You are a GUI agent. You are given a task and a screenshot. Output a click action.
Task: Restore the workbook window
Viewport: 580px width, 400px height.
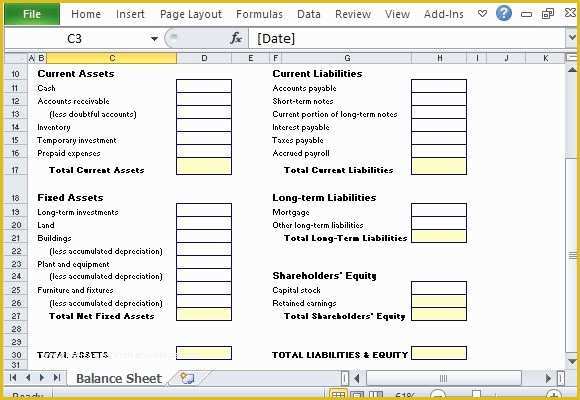(x=547, y=14)
